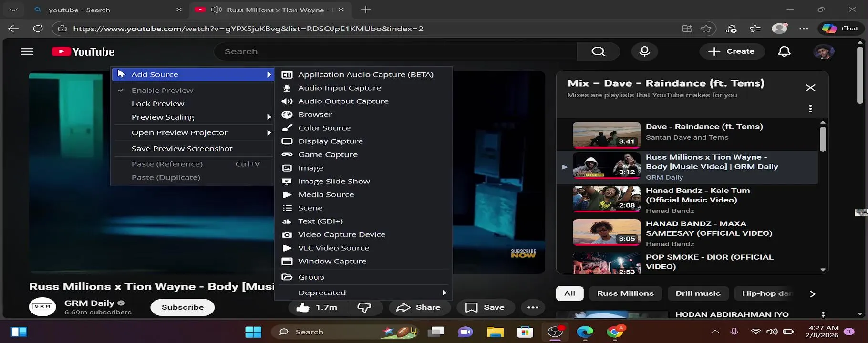The height and width of the screenshot is (343, 868).
Task: Save the video to a playlist
Action: (x=485, y=307)
